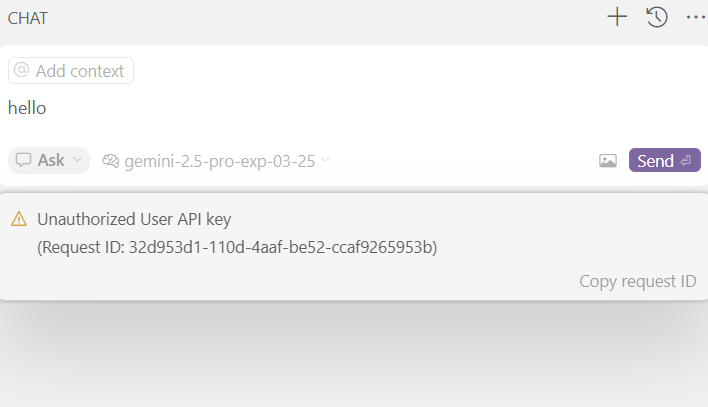
Task: Click the CHAT panel title
Action: click(x=28, y=18)
